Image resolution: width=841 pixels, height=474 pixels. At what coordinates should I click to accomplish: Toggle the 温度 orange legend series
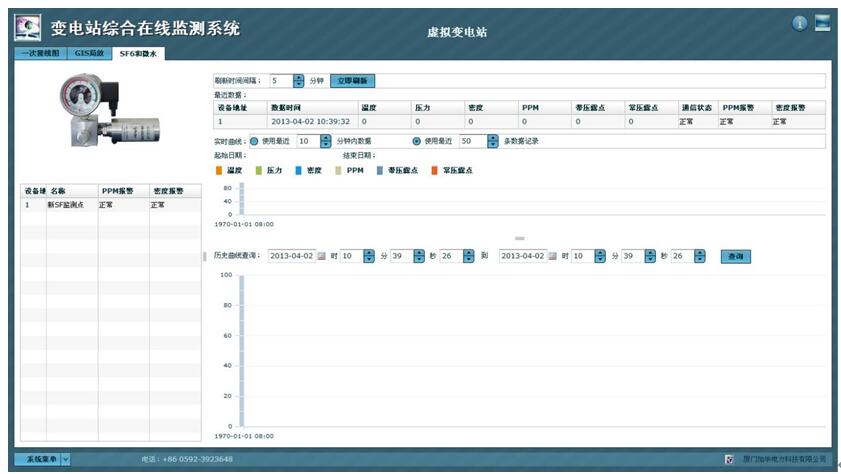coord(220,170)
